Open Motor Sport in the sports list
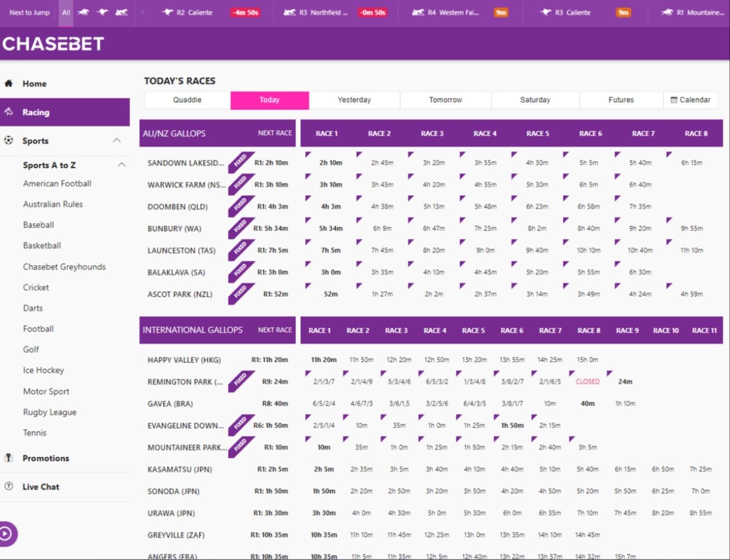 [x=46, y=392]
